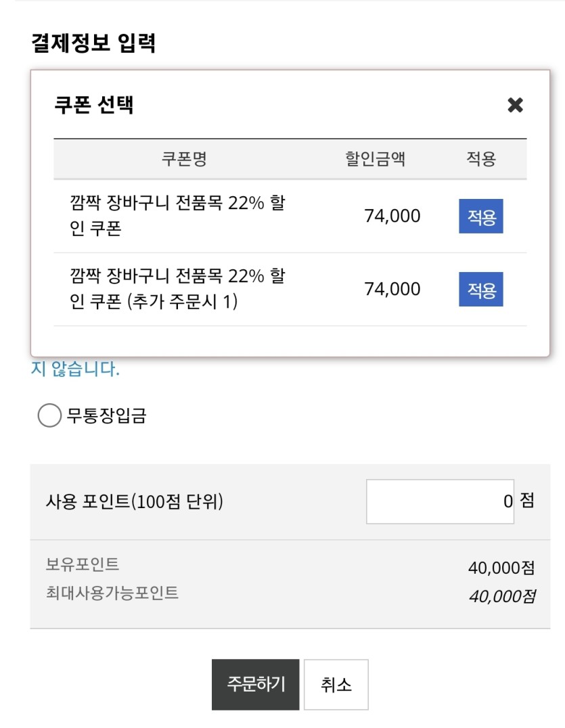Click first coupon name 깜짝 장바구니 전품목 22%
The image size is (565, 728).
click(177, 215)
